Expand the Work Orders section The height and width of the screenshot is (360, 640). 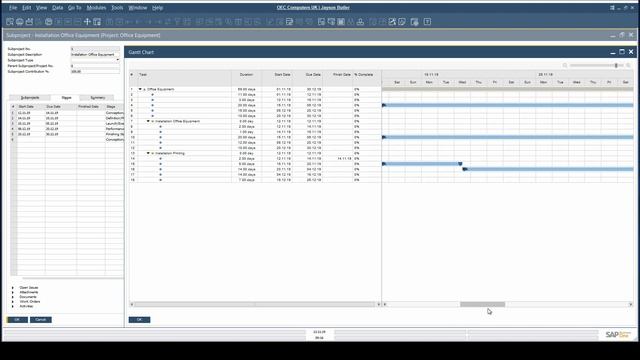pos(13,302)
